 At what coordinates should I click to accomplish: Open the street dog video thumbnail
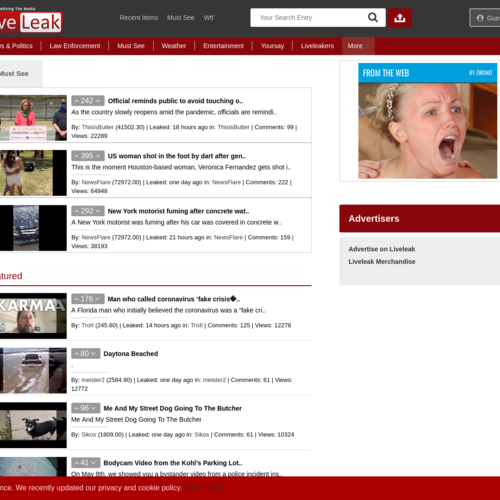click(x=33, y=425)
